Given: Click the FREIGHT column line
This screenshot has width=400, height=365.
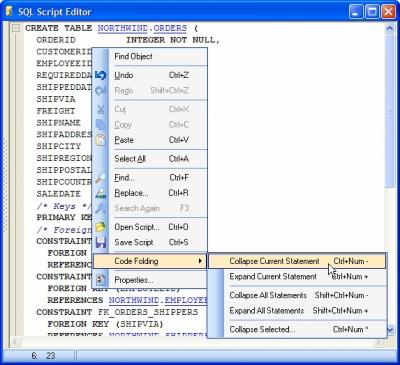Looking at the screenshot, I should 56,111.
